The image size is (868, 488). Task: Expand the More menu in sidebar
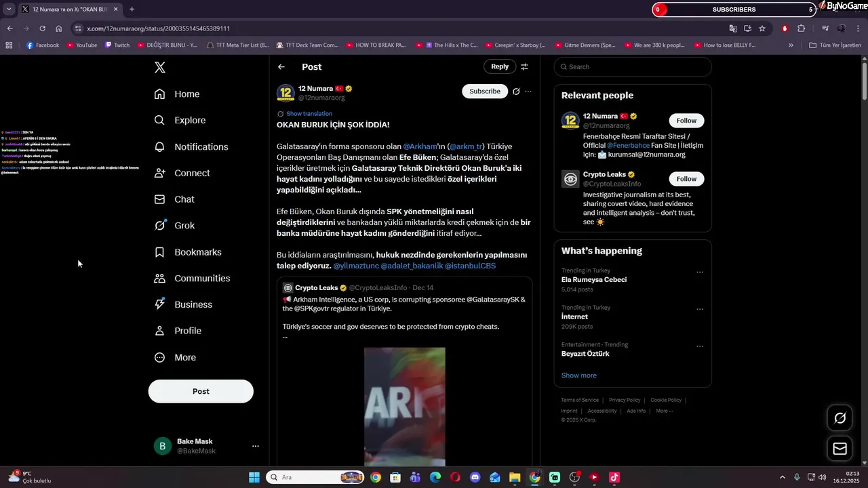click(x=175, y=357)
